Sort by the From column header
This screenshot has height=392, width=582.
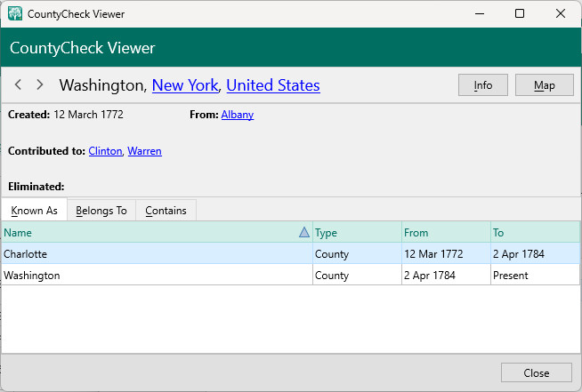tap(445, 233)
